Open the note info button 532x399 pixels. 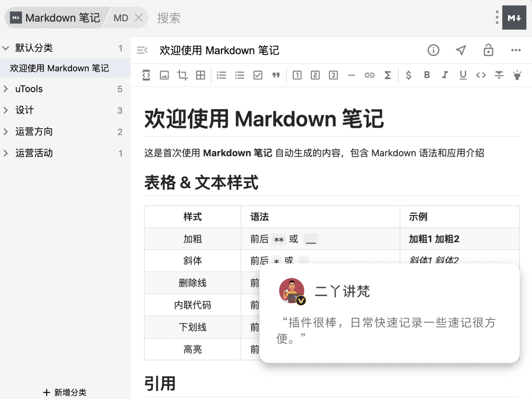click(x=433, y=50)
